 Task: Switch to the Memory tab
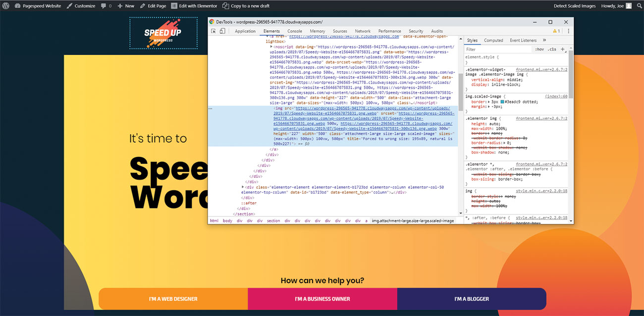(x=318, y=31)
